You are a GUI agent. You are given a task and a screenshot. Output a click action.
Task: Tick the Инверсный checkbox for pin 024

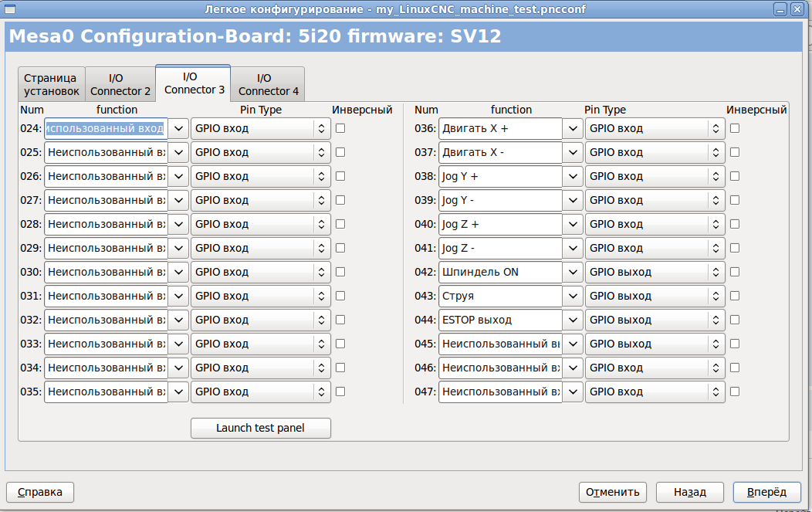pos(340,128)
